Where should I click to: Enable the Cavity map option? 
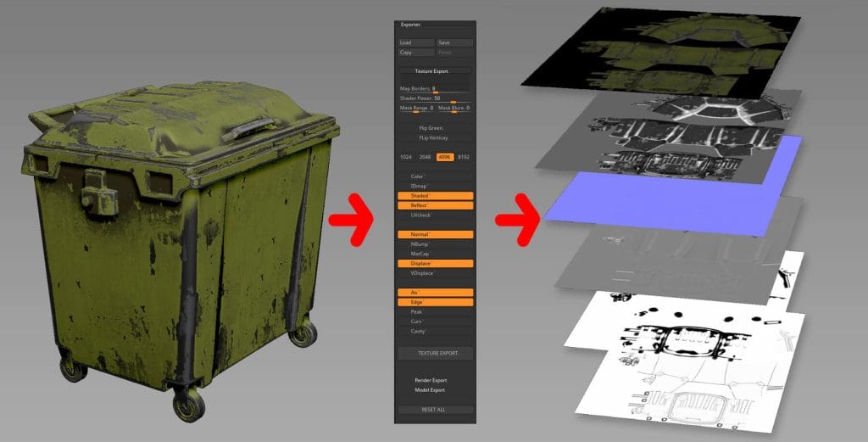[435, 331]
